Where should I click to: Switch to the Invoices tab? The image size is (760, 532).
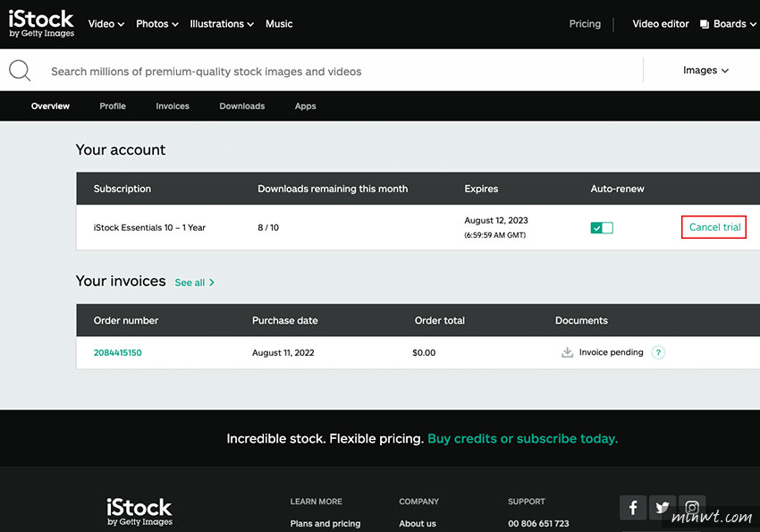tap(173, 106)
